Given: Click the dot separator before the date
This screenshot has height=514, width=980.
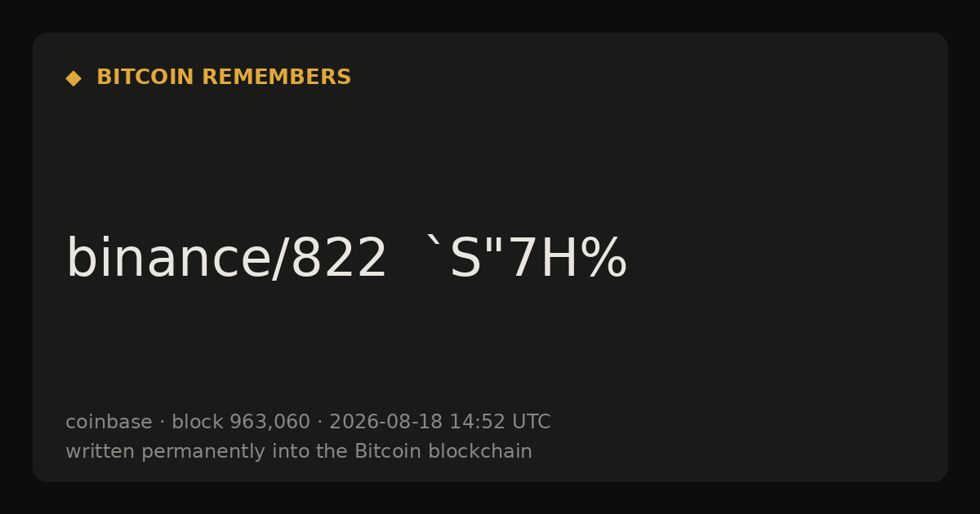Looking at the screenshot, I should 319,423.
